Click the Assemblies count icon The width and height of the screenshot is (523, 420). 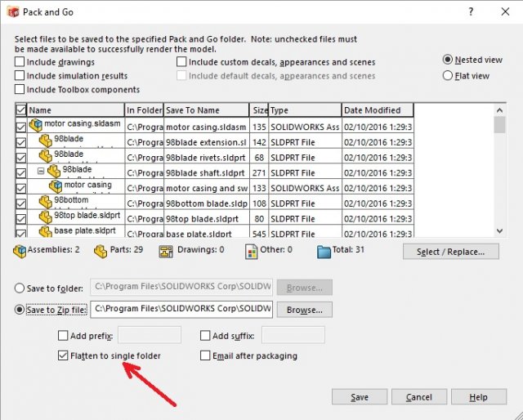20,251
